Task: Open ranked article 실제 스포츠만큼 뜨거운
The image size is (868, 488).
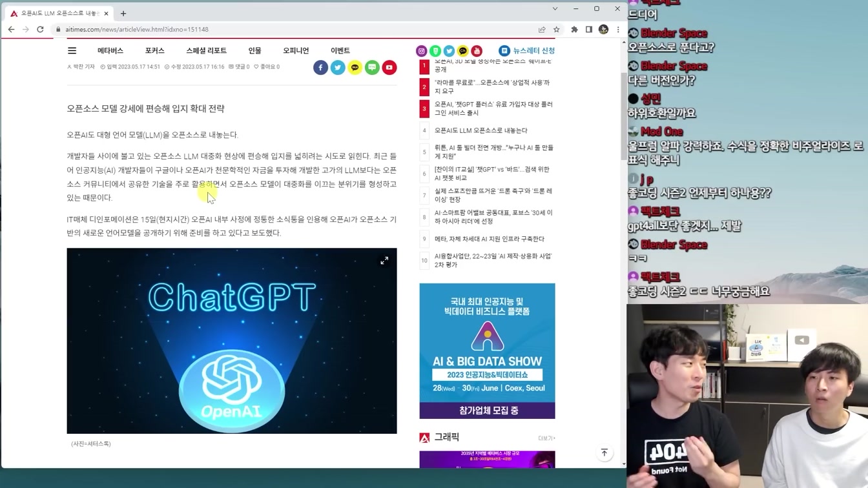Action: (x=493, y=195)
